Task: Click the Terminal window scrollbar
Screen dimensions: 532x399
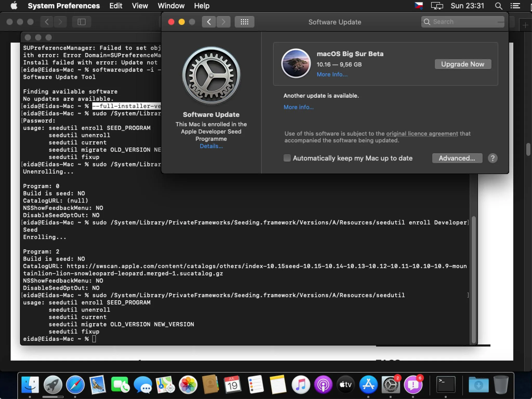Action: point(474,279)
